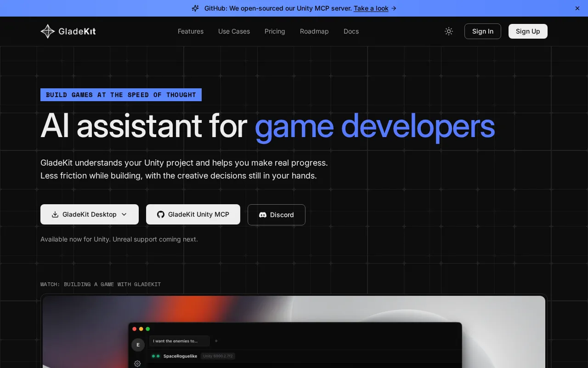Play the GladeKit demo video thumbnail

294,332
